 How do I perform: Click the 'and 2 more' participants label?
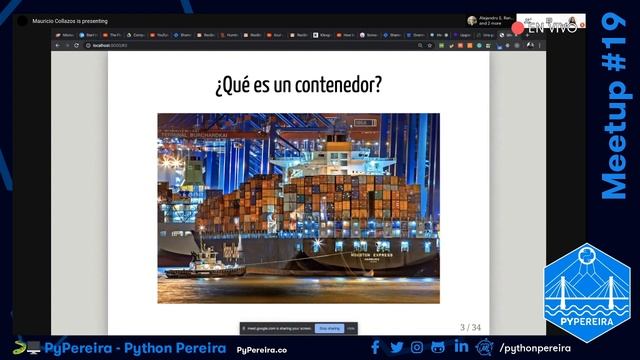490,24
